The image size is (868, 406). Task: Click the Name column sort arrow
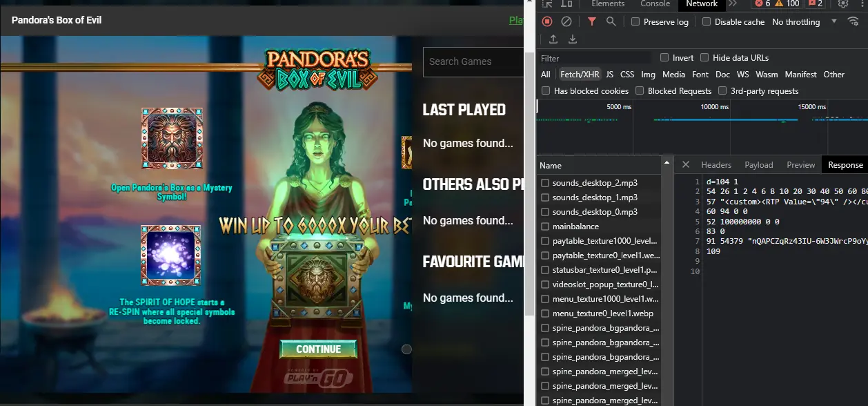click(667, 163)
